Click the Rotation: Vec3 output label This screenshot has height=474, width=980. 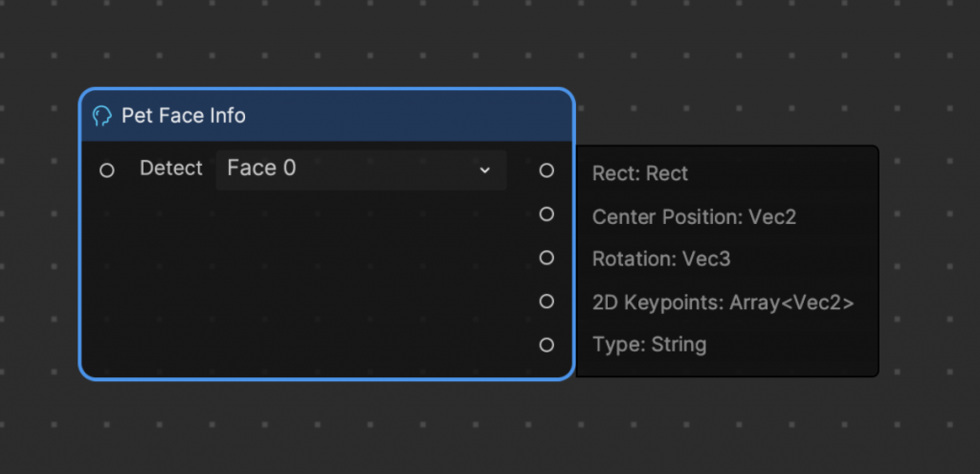pyautogui.click(x=661, y=259)
